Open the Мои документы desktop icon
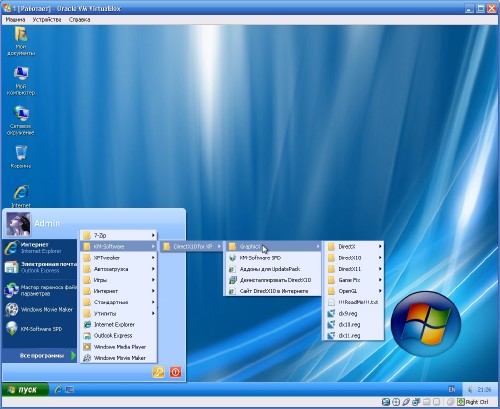Viewport: 500px width, 409px height. pos(21,41)
